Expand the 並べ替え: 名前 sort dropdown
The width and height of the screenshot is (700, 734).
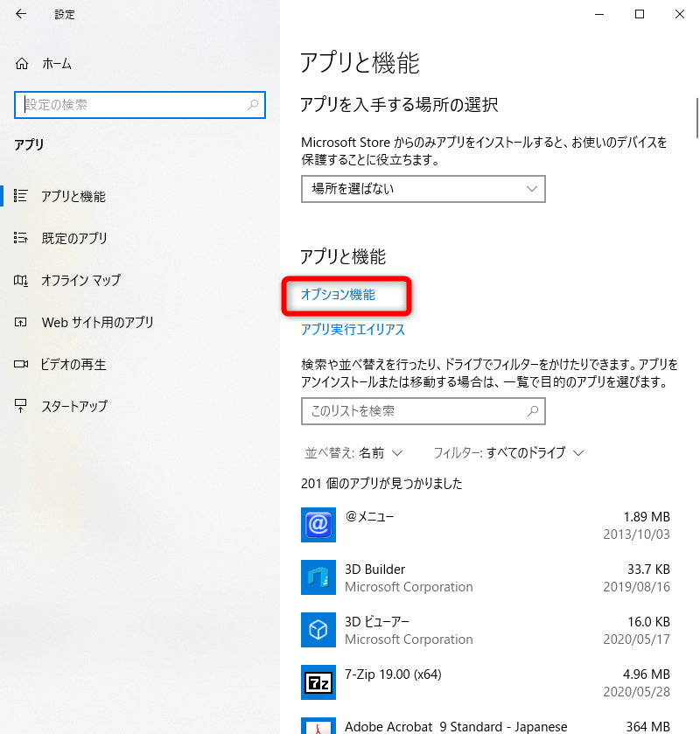click(353, 453)
